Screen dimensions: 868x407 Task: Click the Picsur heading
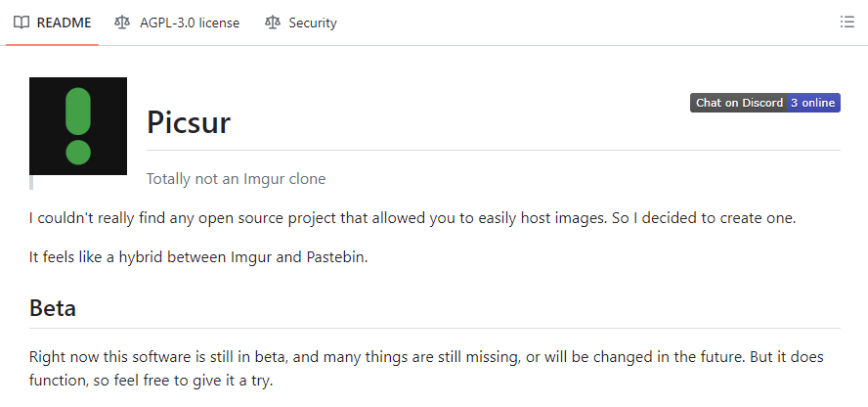click(x=189, y=122)
